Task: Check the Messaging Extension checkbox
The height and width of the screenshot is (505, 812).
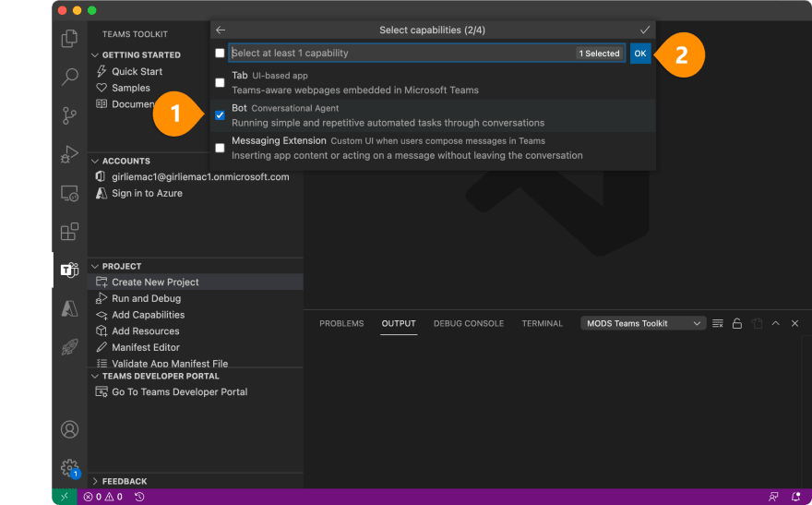Action: [x=221, y=148]
